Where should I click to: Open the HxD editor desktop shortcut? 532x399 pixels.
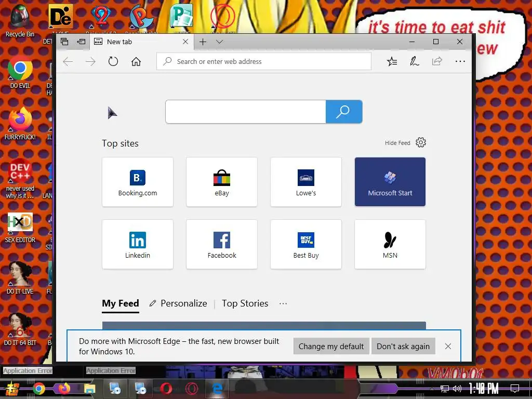pos(20,227)
